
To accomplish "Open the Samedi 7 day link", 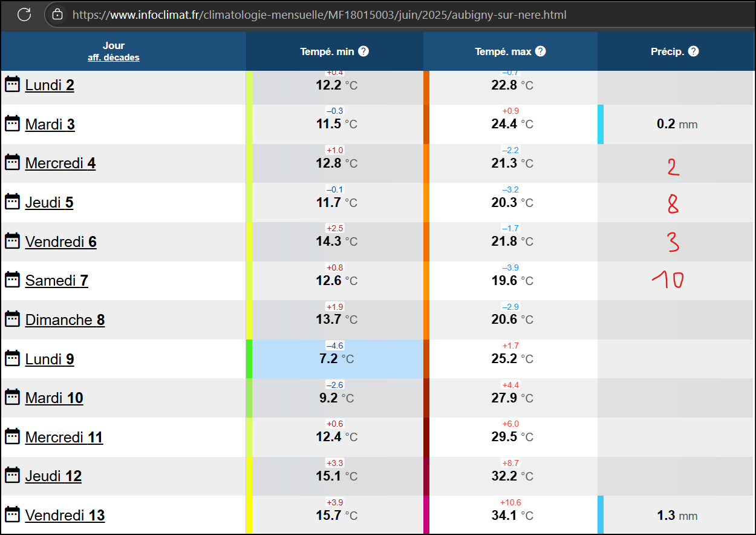I will coord(57,280).
